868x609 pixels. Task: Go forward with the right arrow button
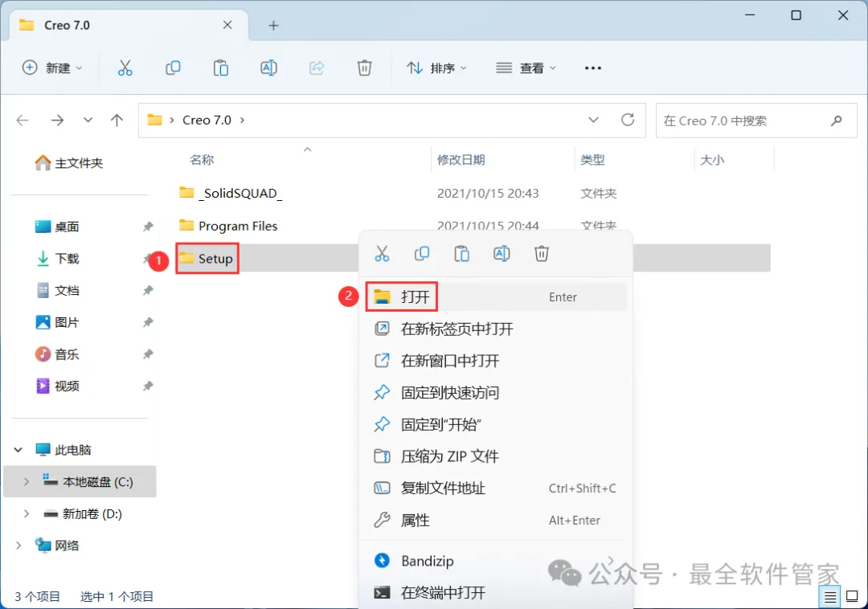(57, 120)
